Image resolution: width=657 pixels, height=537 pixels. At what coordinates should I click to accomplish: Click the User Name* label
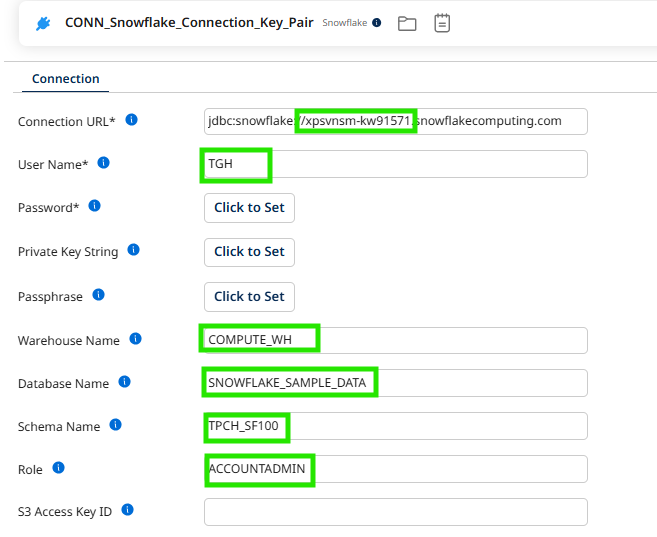[x=53, y=165]
